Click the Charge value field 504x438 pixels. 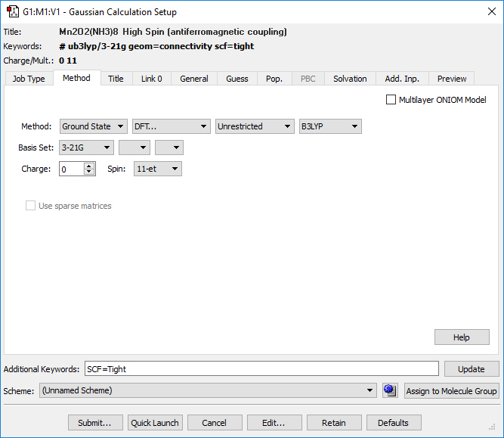click(x=72, y=169)
